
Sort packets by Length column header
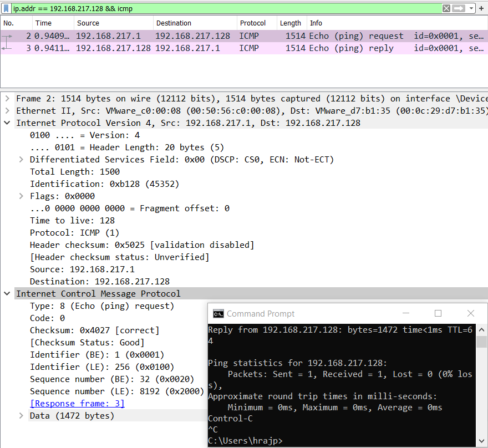[292, 23]
